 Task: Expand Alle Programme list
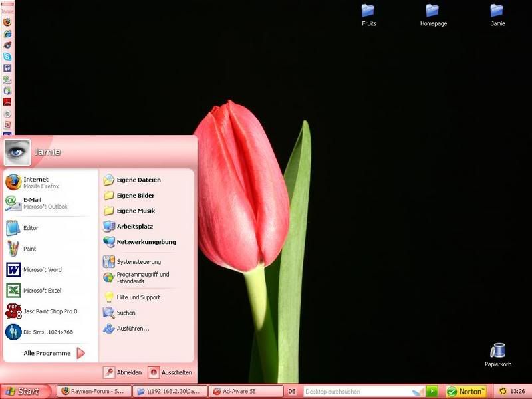pyautogui.click(x=53, y=353)
